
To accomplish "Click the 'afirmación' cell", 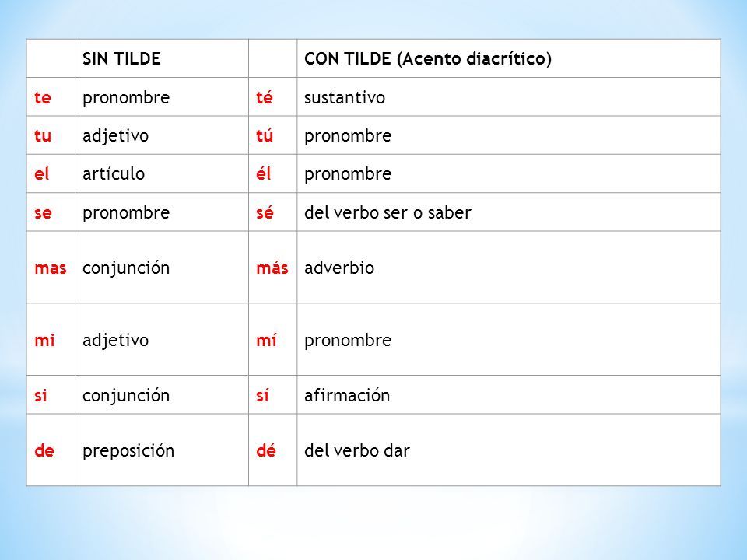I will coord(508,395).
